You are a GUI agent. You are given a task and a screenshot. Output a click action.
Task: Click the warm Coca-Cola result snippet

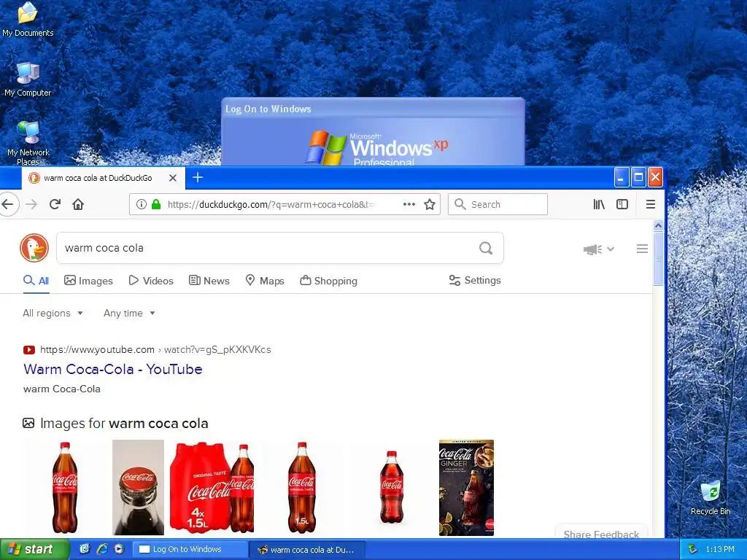[x=62, y=389]
